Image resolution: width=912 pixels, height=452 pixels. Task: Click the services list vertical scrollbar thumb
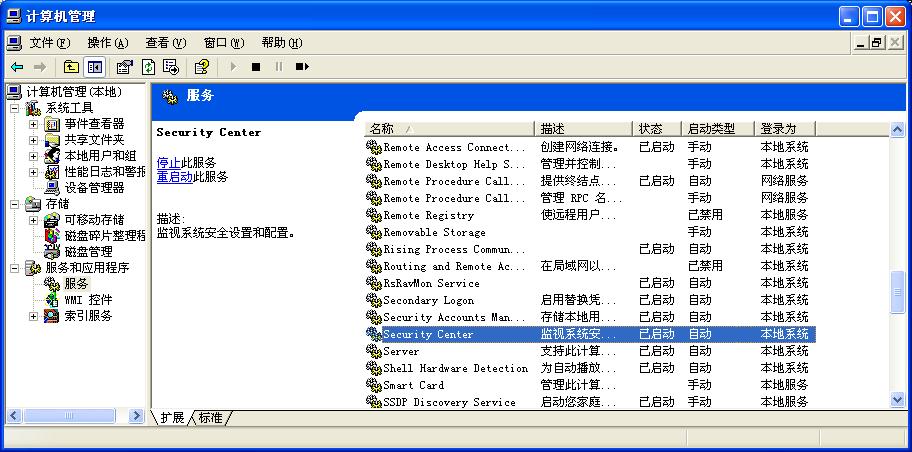[897, 292]
